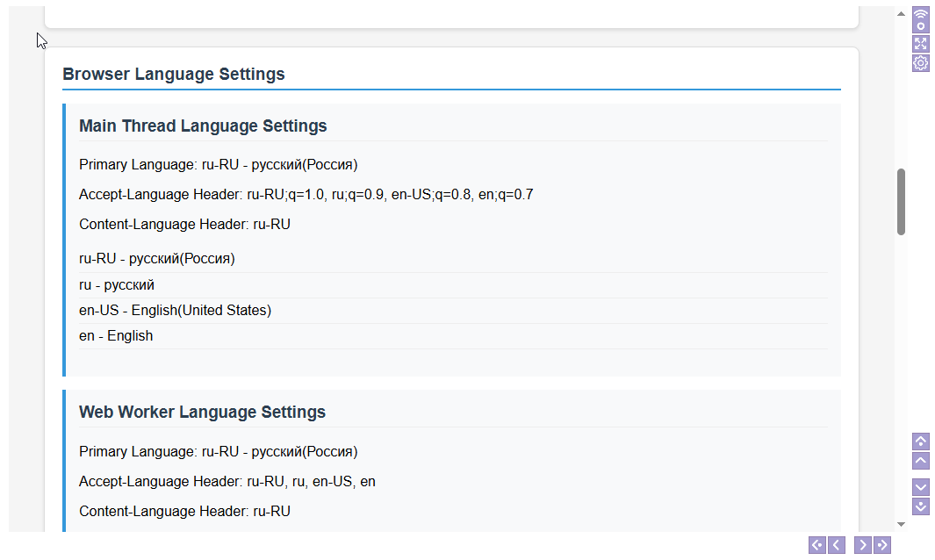Image resolution: width=935 pixels, height=560 pixels.
Task: Jump to top with the dotted up chevron
Action: pyautogui.click(x=921, y=442)
